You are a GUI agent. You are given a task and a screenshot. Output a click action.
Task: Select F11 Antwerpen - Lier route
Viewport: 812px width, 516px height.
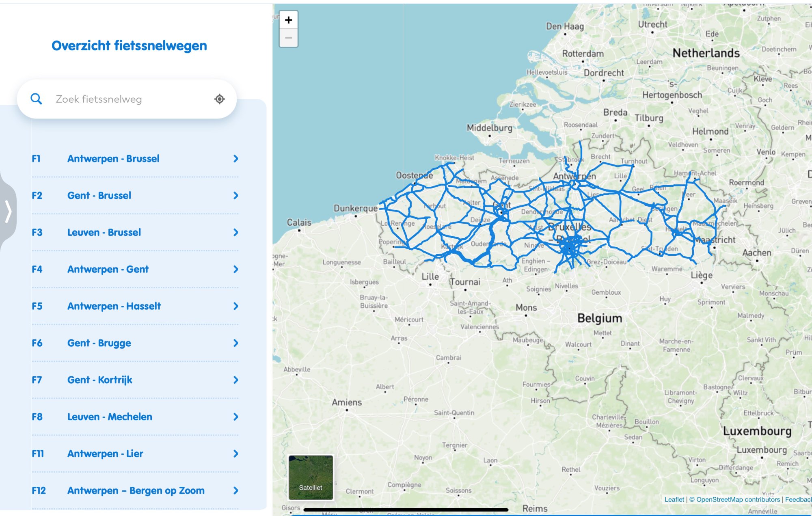coord(105,454)
